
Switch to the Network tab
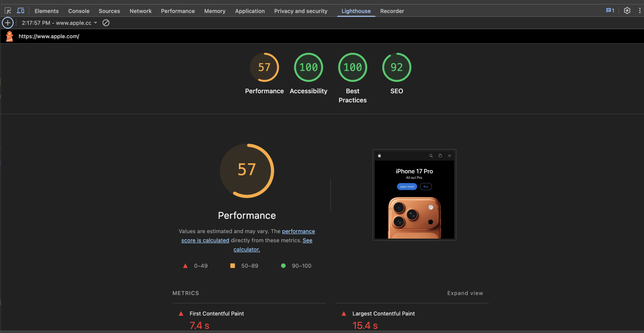pos(140,11)
